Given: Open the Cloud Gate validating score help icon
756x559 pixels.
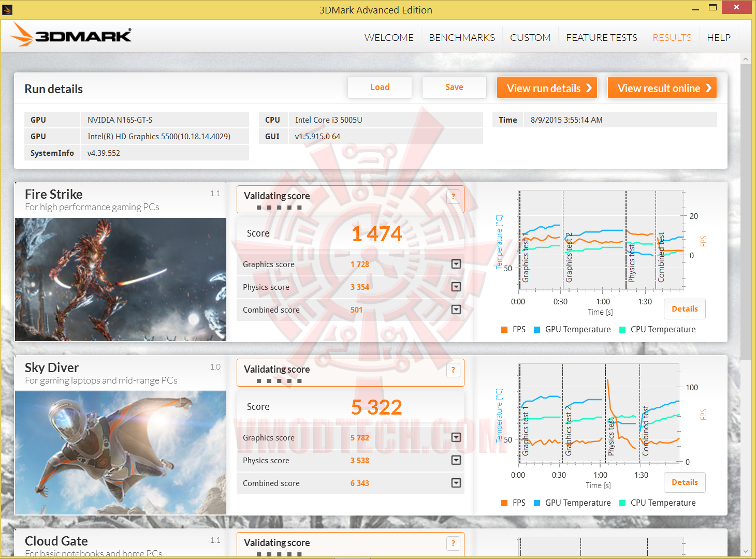Looking at the screenshot, I should point(453,543).
